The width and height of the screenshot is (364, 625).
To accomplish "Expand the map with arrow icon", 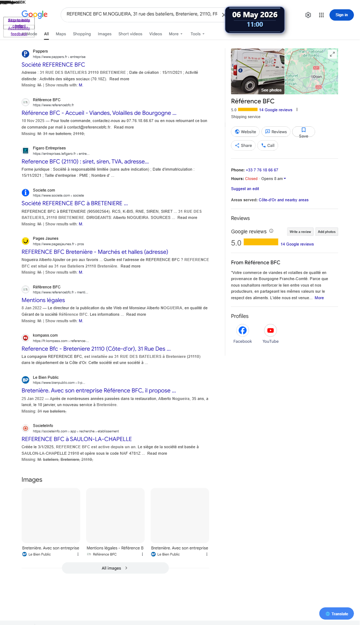I will tap(332, 54).
